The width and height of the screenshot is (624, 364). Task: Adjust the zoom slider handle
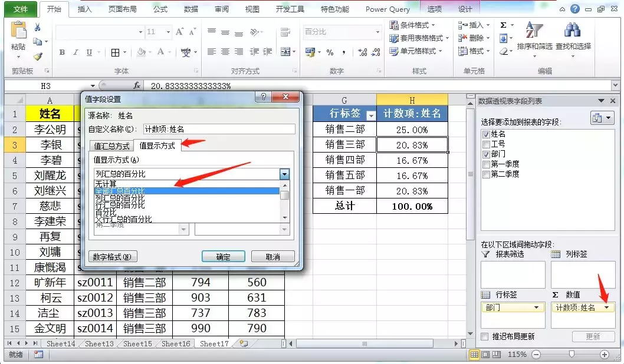572,354
